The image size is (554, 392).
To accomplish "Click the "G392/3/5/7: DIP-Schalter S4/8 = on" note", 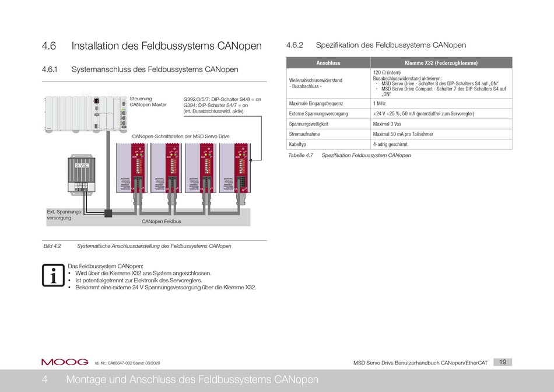I will tap(222, 99).
